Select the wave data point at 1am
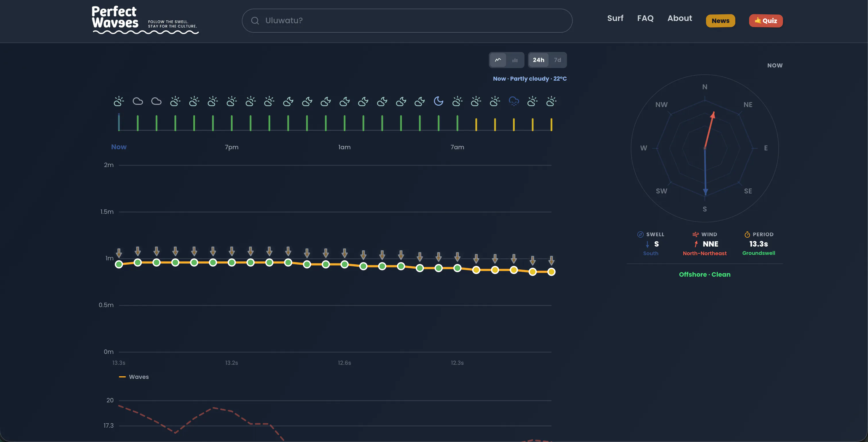The width and height of the screenshot is (868, 442). [344, 264]
